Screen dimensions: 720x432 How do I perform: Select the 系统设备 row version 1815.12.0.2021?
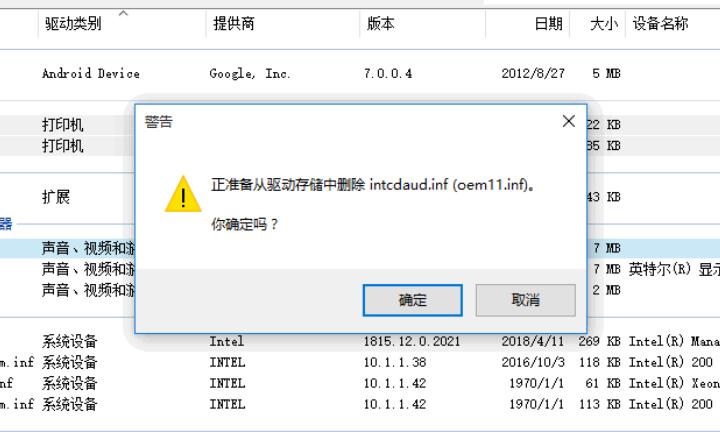pyautogui.click(x=360, y=341)
